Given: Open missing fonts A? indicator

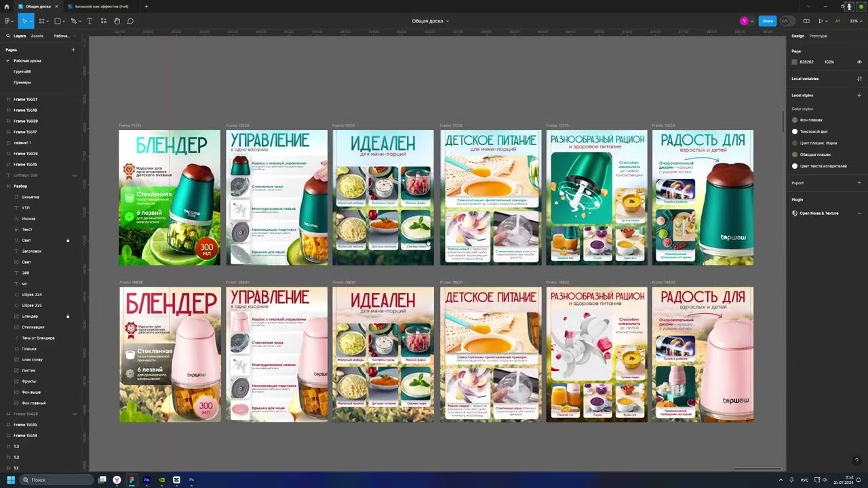Looking at the screenshot, I should pos(838,21).
